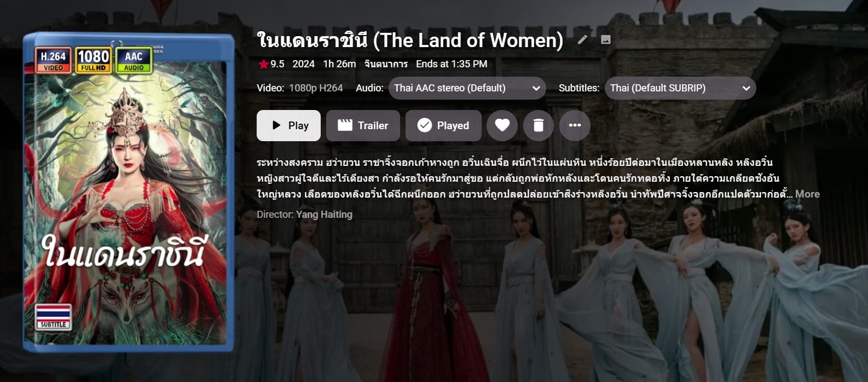Image resolution: width=868 pixels, height=382 pixels.
Task: Open the Audio track dropdown
Action: tap(467, 88)
